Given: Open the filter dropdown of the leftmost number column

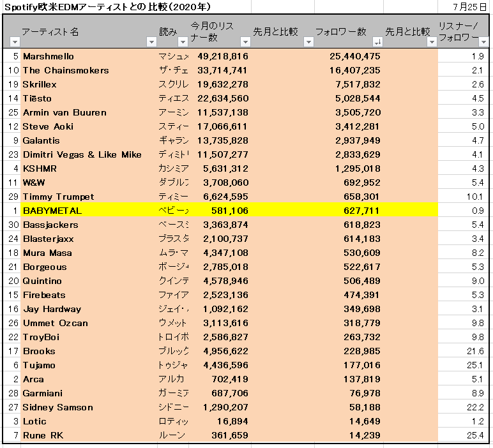Looking at the screenshot, I should click(15, 41).
